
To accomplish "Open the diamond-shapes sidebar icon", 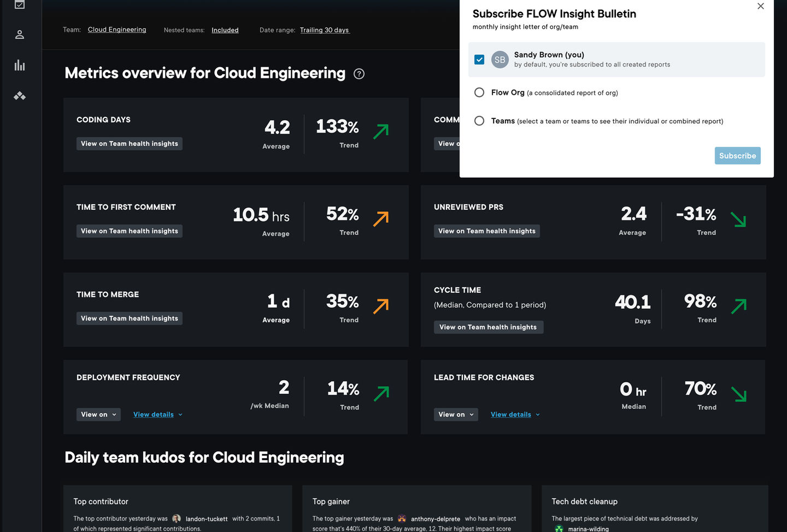I will [20, 96].
